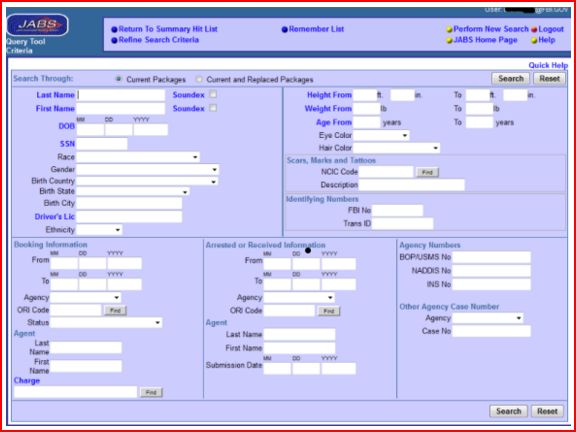The image size is (576, 432).
Task: Click the DOB year field
Action: [151, 130]
